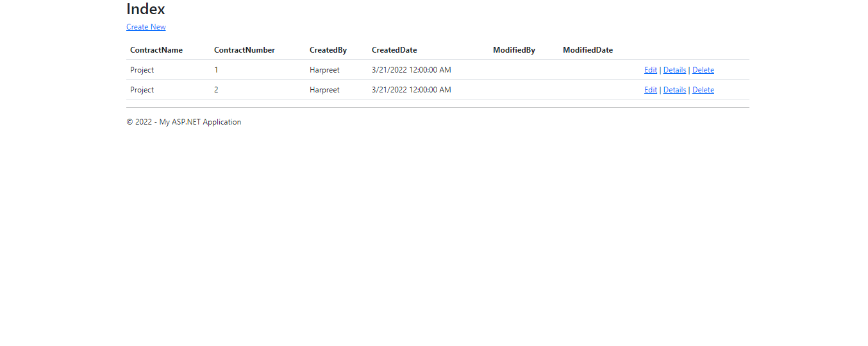
Task: Click the ContractNumber column header
Action: tap(244, 50)
